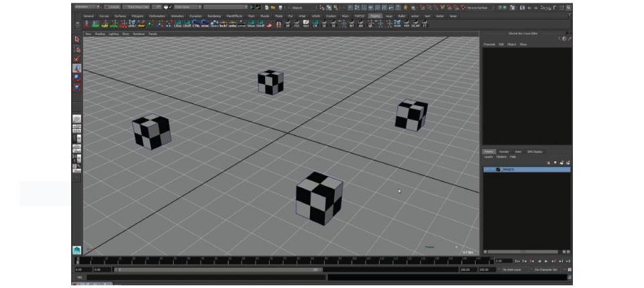Click the layer editor horizontal scrollbar

[x=523, y=252]
